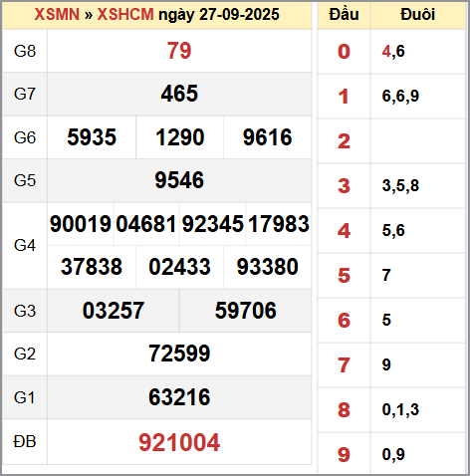Select the G8 prize number 79

point(179,51)
